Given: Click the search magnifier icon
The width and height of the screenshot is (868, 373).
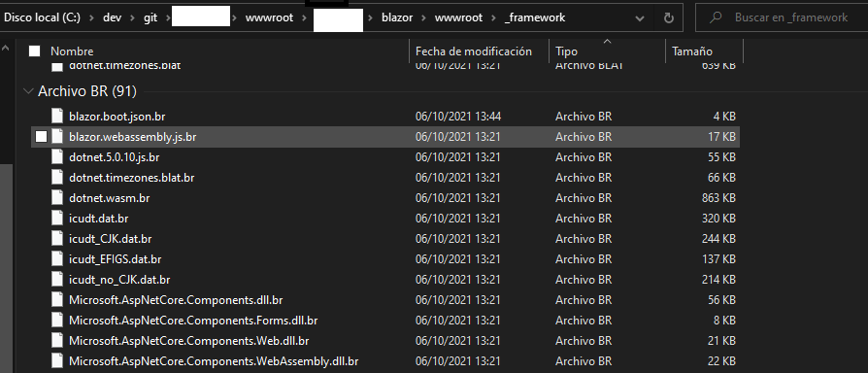Looking at the screenshot, I should [716, 17].
